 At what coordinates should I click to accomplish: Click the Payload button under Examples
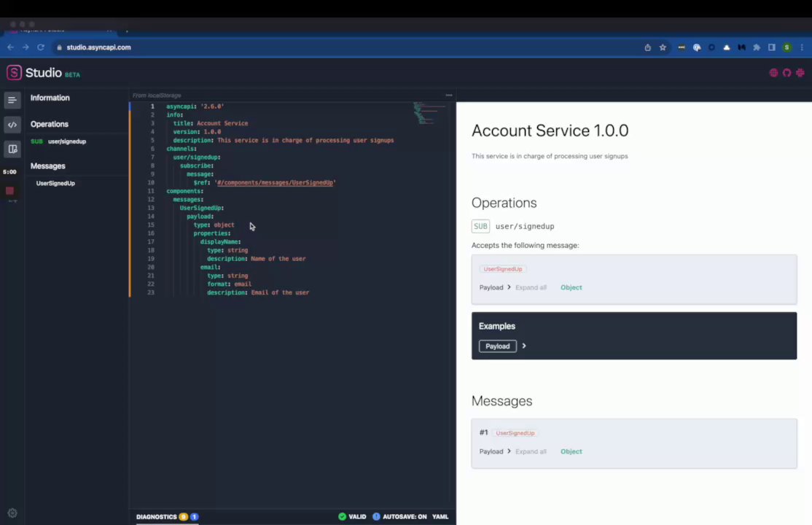coord(497,346)
